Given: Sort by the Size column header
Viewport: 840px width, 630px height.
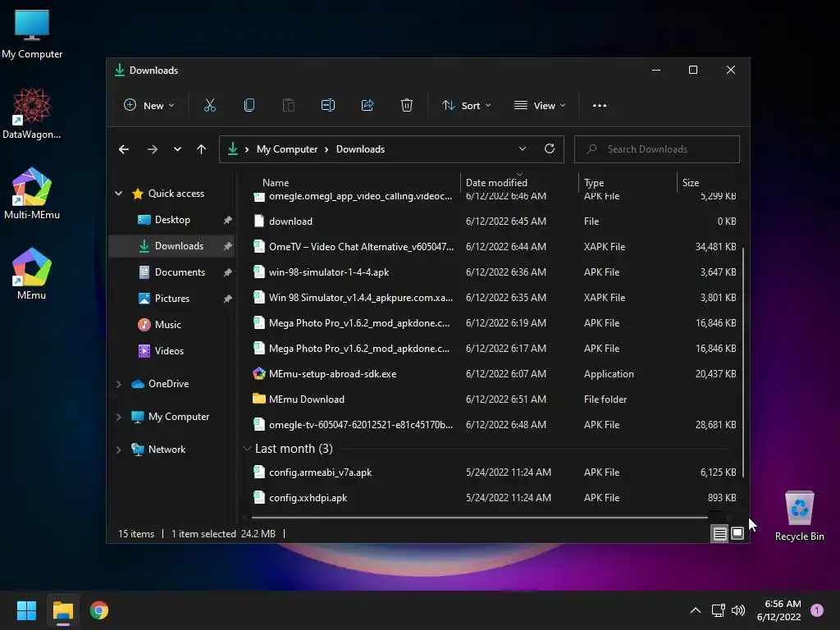Looking at the screenshot, I should coord(691,183).
